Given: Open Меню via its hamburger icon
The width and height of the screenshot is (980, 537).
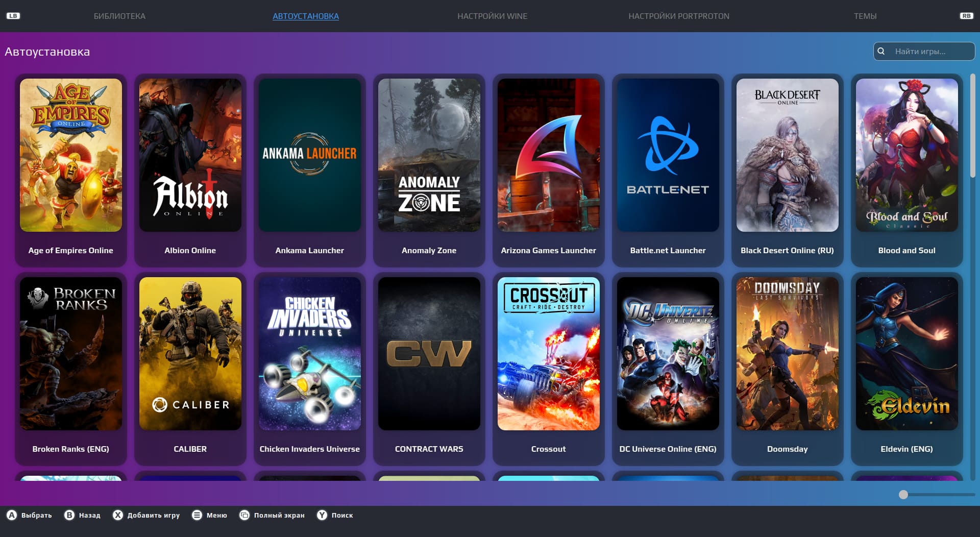Looking at the screenshot, I should (197, 515).
